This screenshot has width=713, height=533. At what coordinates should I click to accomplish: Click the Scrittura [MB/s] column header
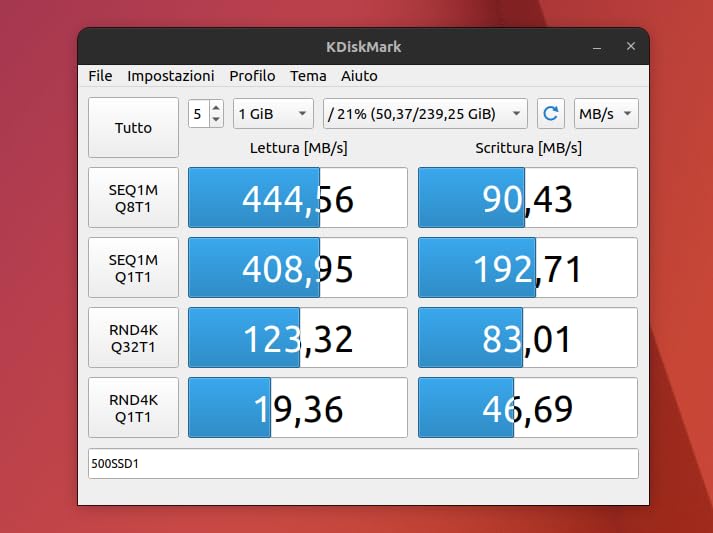(x=528, y=148)
